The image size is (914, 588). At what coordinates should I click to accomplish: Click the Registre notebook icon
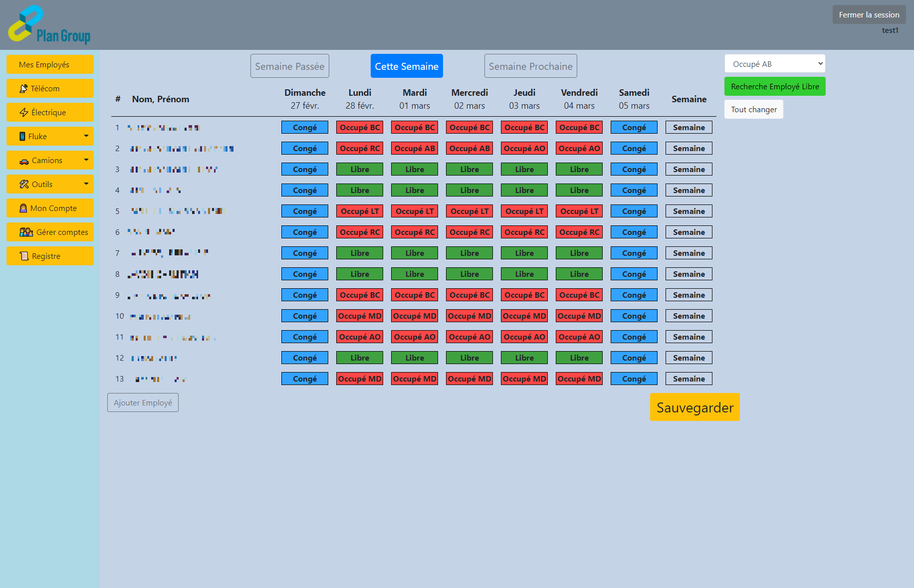23,256
